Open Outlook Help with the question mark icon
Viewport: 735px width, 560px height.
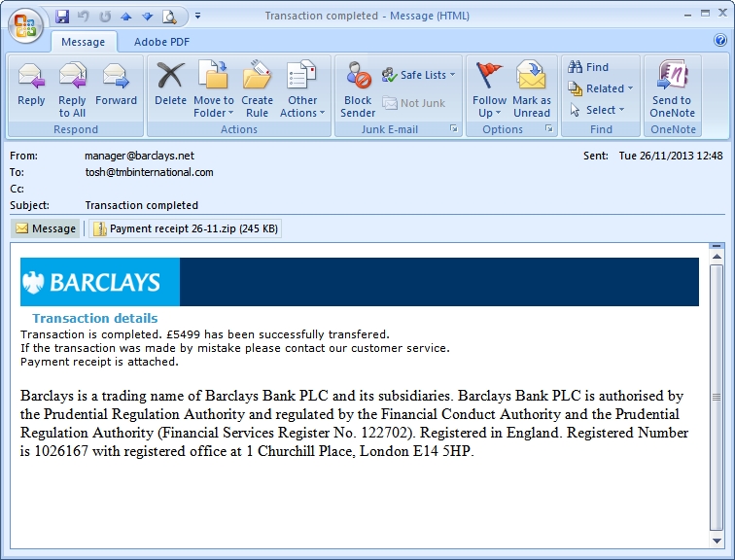pos(720,40)
